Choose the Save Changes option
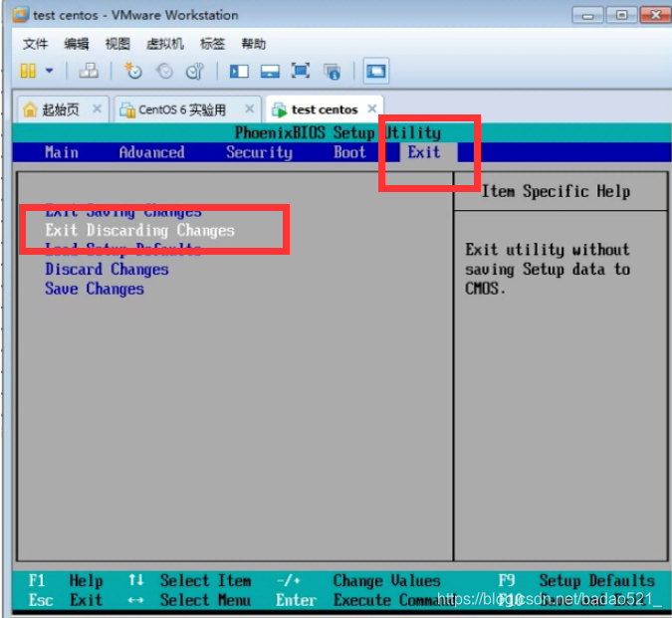The width and height of the screenshot is (672, 618). (95, 289)
